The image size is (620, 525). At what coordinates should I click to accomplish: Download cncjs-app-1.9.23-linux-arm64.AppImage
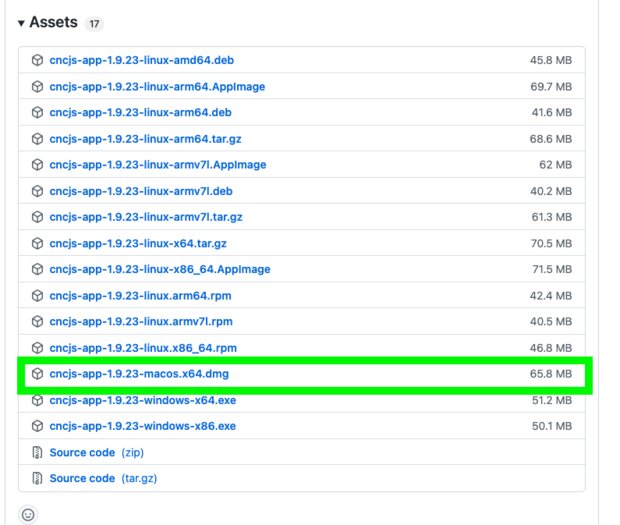[157, 87]
